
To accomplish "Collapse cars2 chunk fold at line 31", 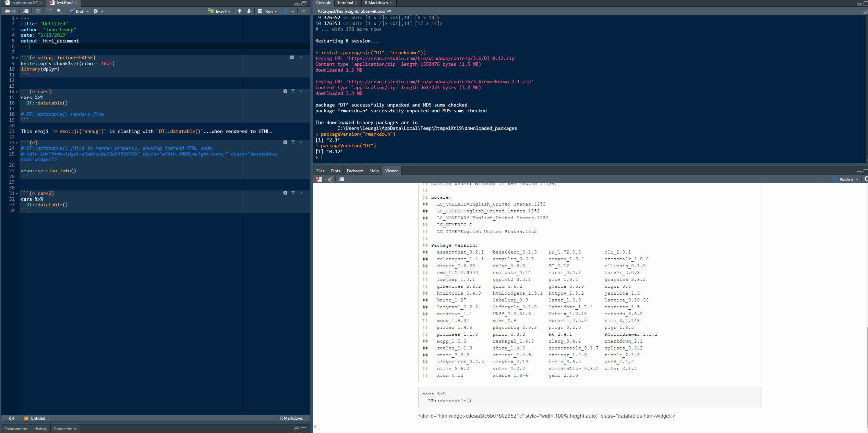I will point(17,194).
